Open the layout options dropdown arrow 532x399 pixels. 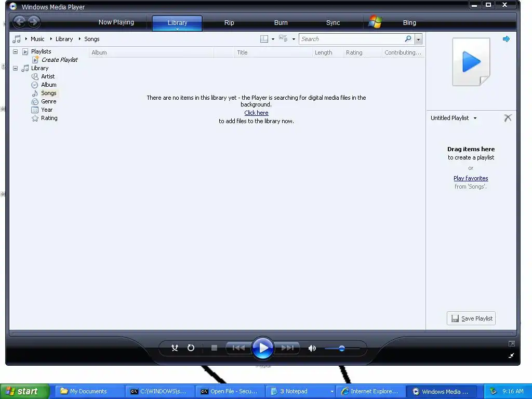click(273, 39)
